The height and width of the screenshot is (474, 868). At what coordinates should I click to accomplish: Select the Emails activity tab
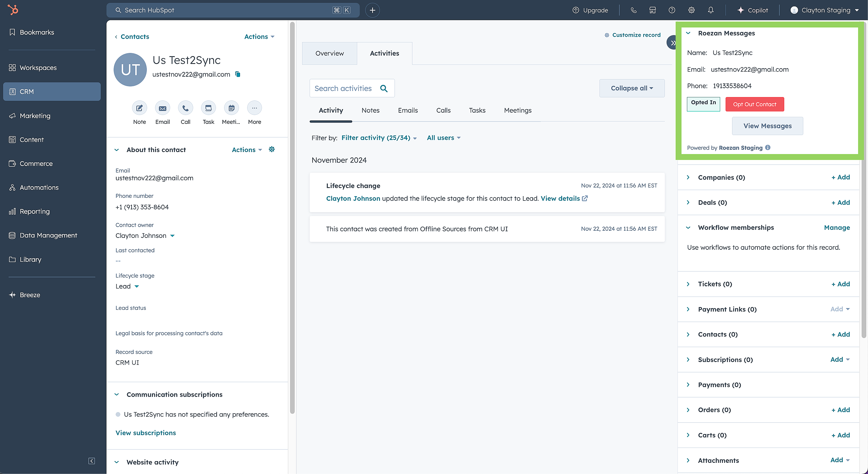click(408, 110)
